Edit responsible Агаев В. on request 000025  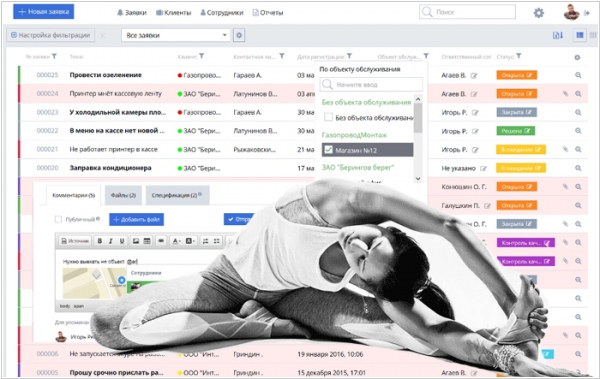pos(474,75)
